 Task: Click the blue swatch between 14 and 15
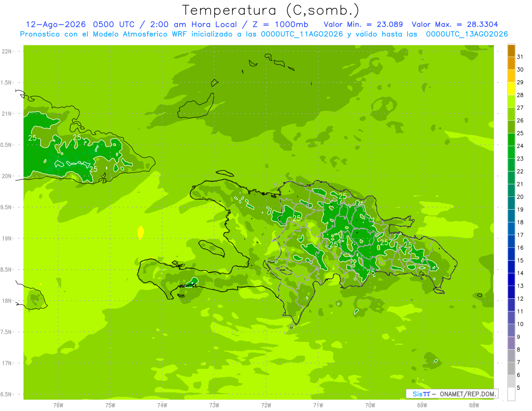coord(512,267)
